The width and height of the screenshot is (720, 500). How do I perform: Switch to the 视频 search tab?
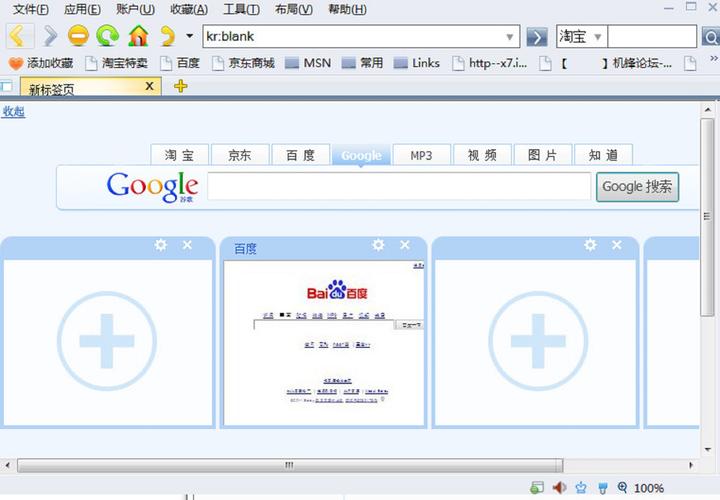(x=482, y=155)
